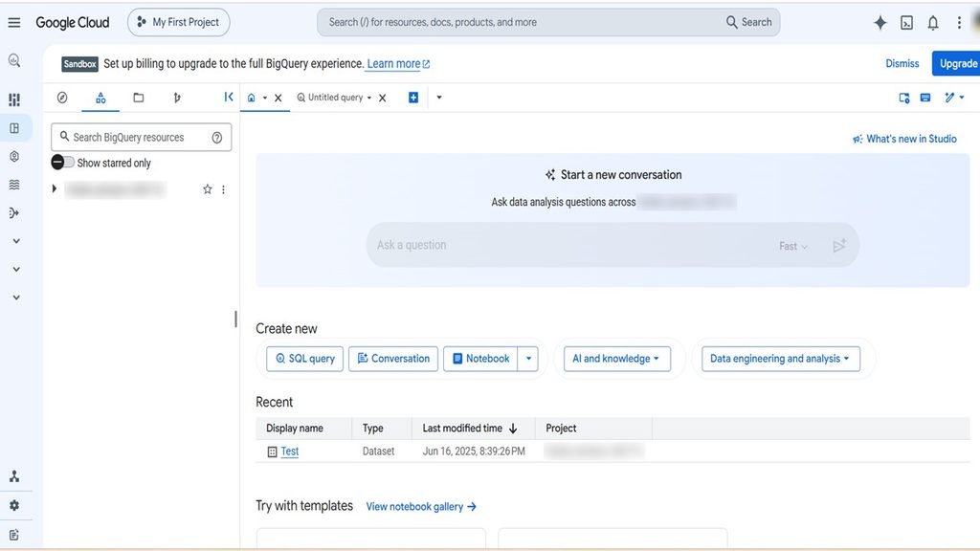The image size is (980, 551).
Task: Open the notifications bell
Action: click(x=933, y=23)
